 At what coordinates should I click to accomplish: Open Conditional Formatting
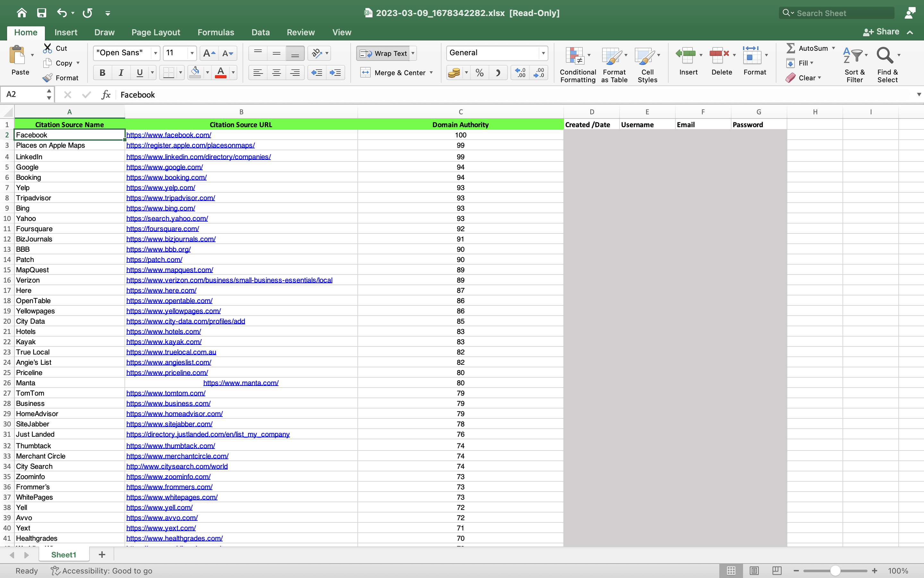pos(578,64)
